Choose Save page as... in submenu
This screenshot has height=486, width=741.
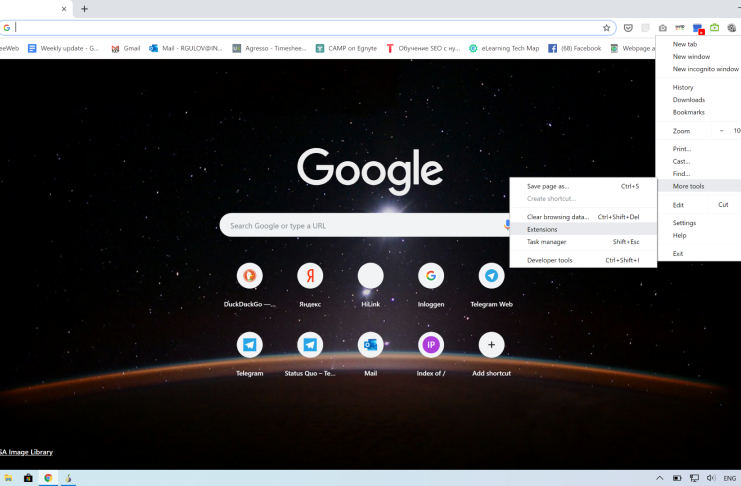583,186
